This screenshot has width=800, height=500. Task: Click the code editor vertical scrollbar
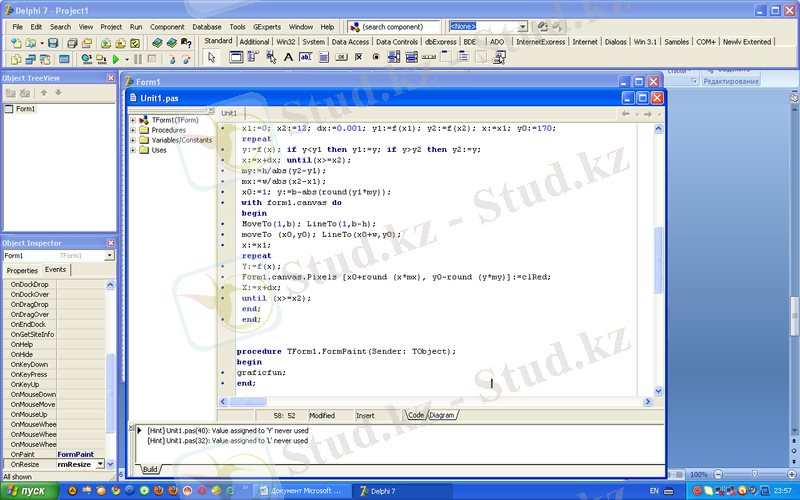pyautogui.click(x=658, y=250)
